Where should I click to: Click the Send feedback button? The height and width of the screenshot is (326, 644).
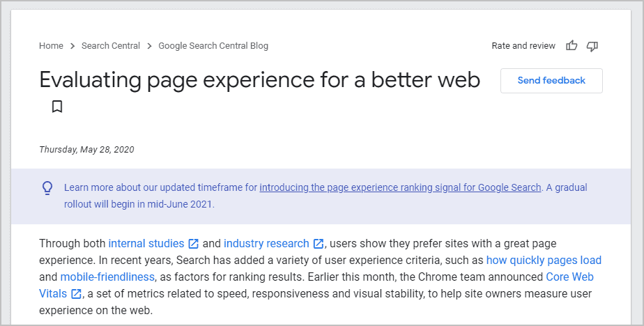tap(551, 81)
